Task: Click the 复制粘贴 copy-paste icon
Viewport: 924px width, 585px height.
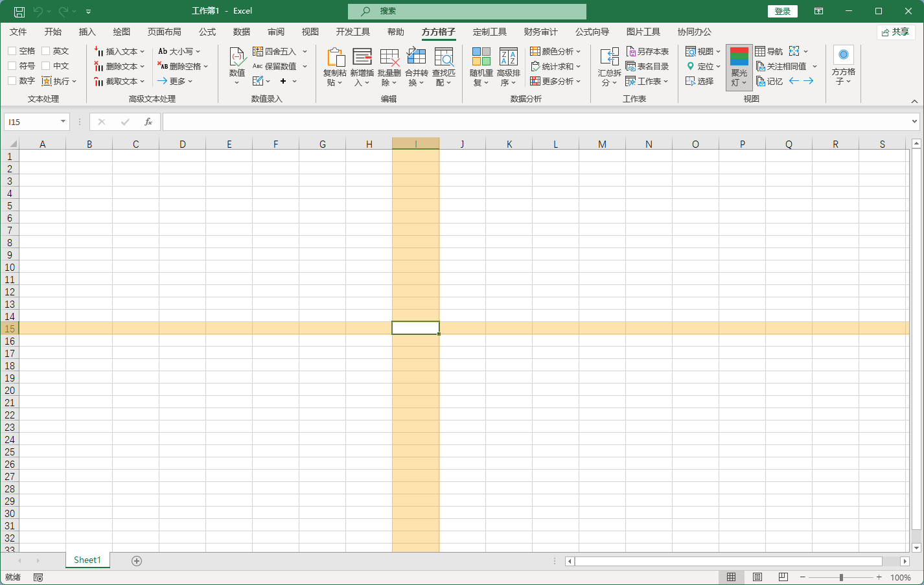Action: point(335,58)
